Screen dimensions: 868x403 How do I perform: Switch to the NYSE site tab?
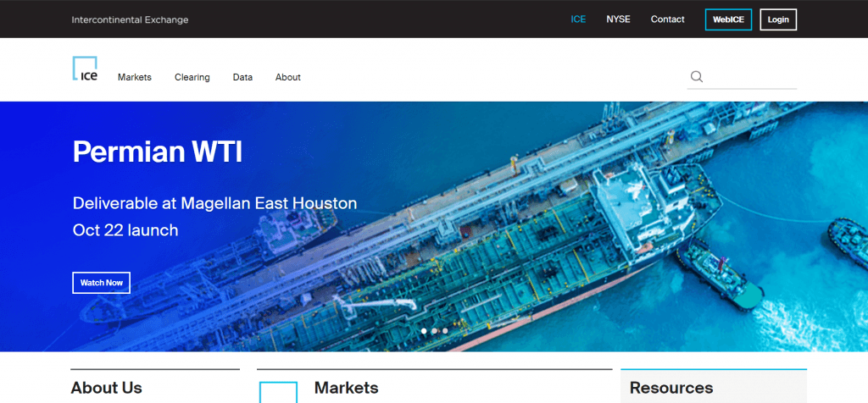point(618,19)
